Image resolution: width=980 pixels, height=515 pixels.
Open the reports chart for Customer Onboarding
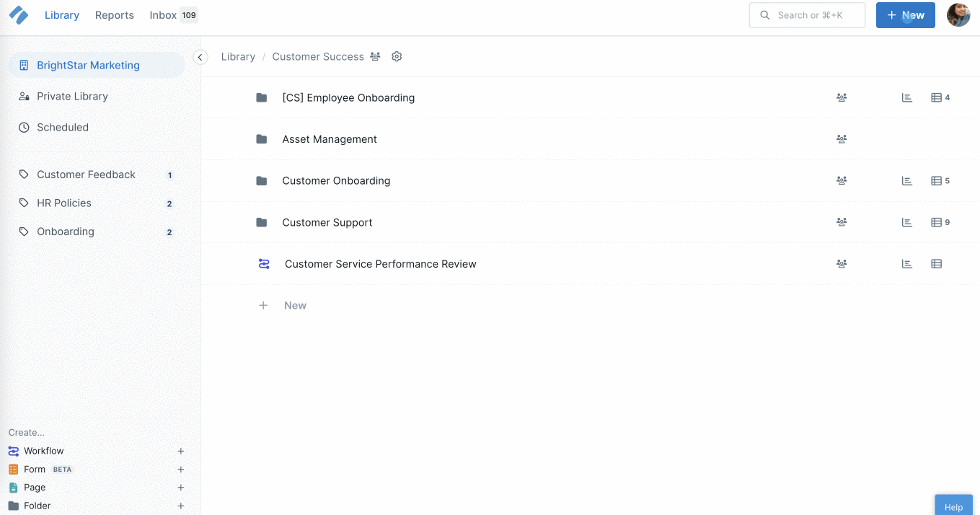point(907,180)
